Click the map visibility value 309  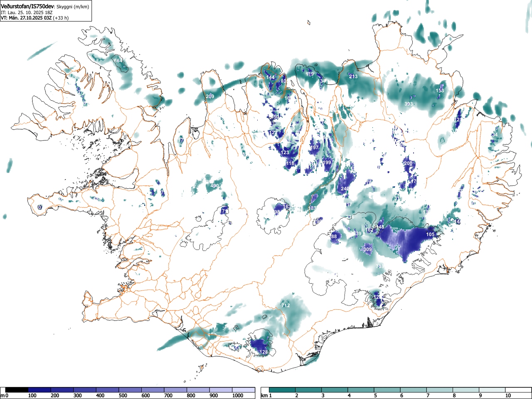click(x=367, y=249)
